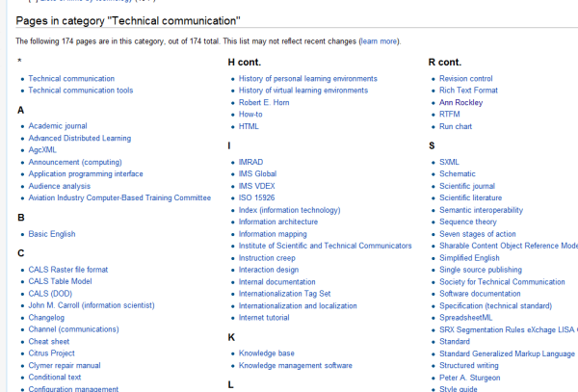This screenshot has height=392, width=578.
Task: Open Society for Technical Communication link
Action: point(502,282)
